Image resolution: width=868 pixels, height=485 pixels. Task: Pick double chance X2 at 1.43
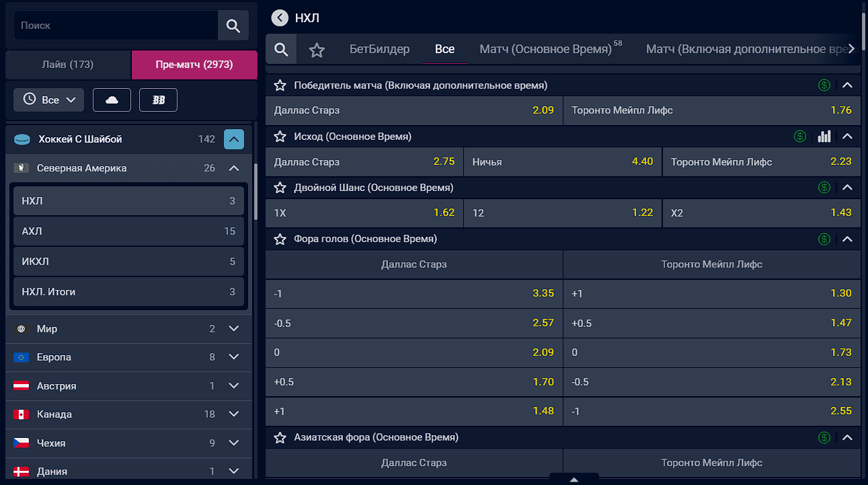[x=762, y=213]
